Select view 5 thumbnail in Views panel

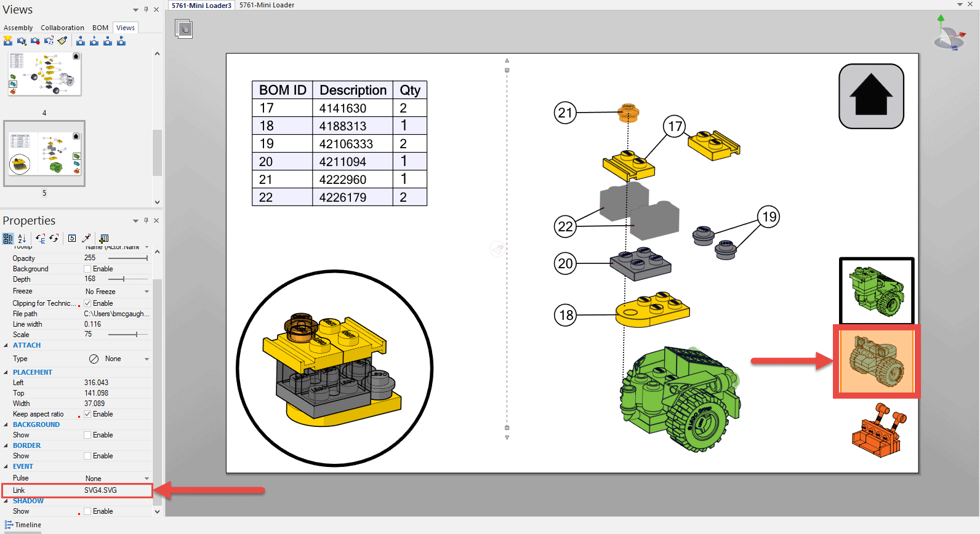[x=44, y=153]
